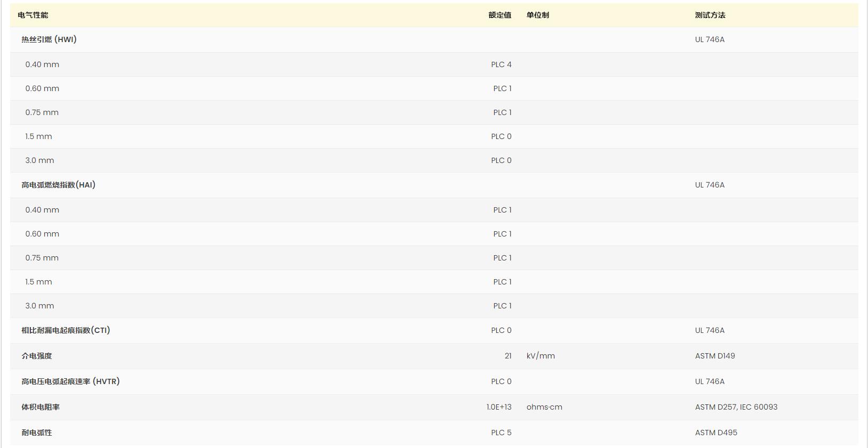Click 1.5 mm under the HWI section
This screenshot has width=868, height=448.
tap(38, 136)
